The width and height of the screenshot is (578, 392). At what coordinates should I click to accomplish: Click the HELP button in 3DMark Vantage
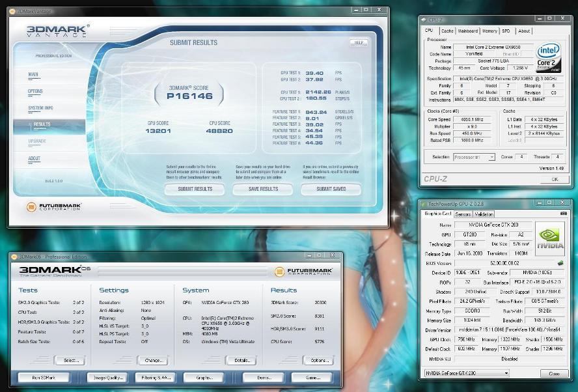coord(359,42)
